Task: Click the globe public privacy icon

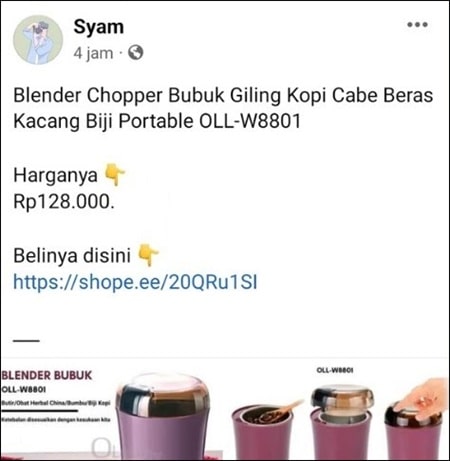Action: (136, 52)
